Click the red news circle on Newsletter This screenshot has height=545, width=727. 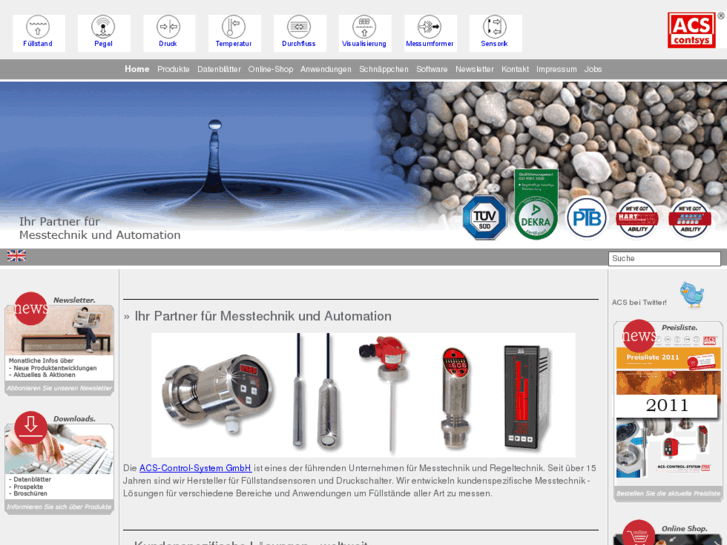[31, 308]
